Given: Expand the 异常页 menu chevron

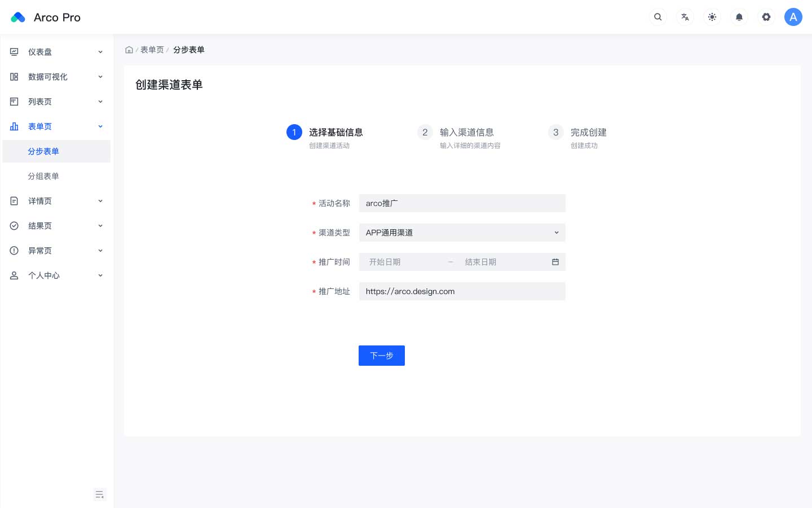Looking at the screenshot, I should (x=100, y=251).
